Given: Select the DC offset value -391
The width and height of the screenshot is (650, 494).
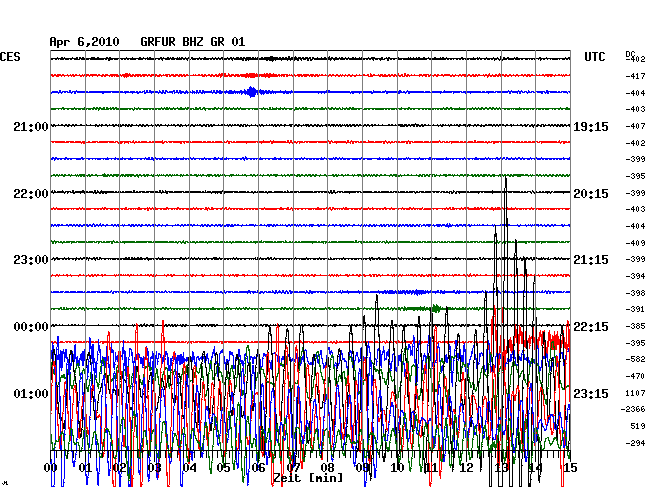Looking at the screenshot, I should (635, 309).
